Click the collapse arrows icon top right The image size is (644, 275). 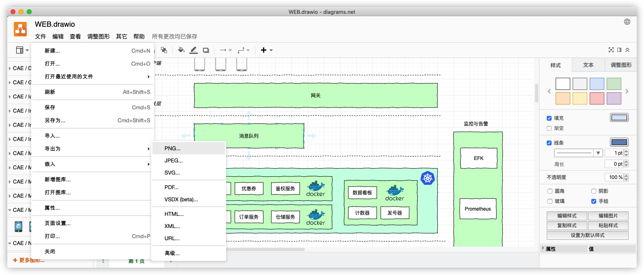pos(627,50)
